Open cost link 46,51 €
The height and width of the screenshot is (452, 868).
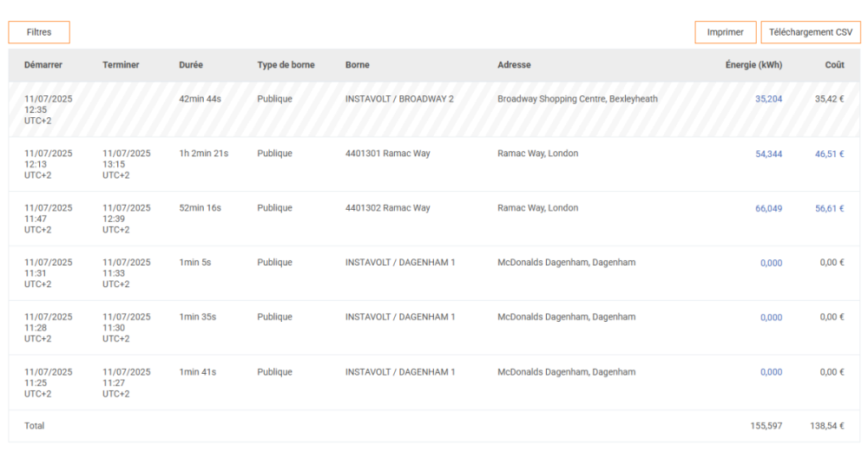829,154
